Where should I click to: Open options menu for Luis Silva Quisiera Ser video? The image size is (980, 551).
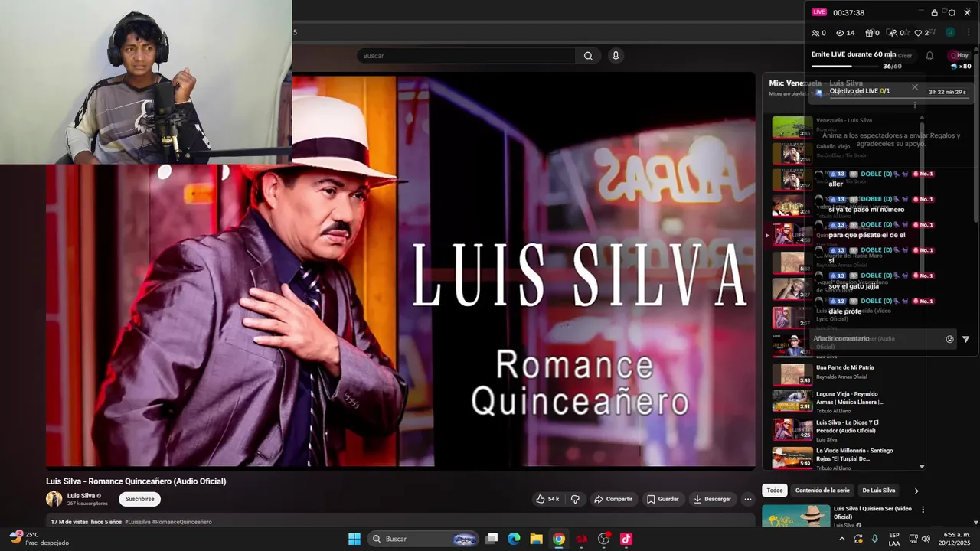[923, 510]
